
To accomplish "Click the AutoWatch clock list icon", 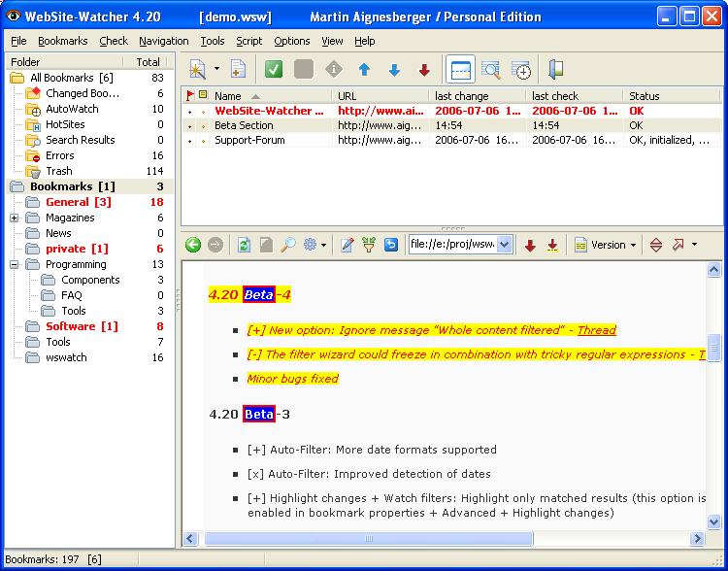I will pos(521,70).
